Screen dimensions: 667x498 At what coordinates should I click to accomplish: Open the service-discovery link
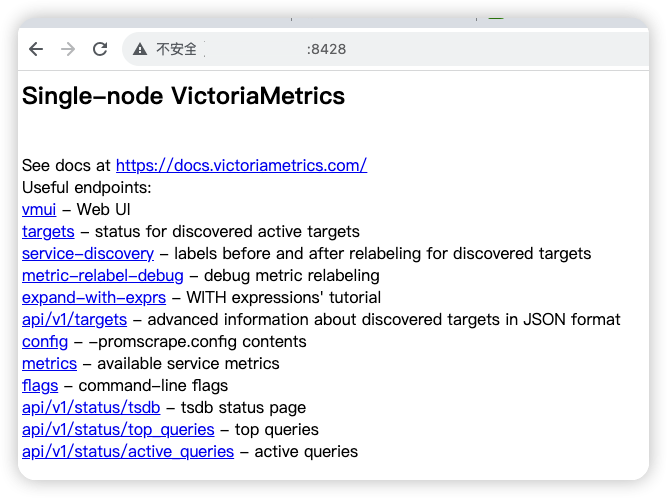[x=88, y=254]
